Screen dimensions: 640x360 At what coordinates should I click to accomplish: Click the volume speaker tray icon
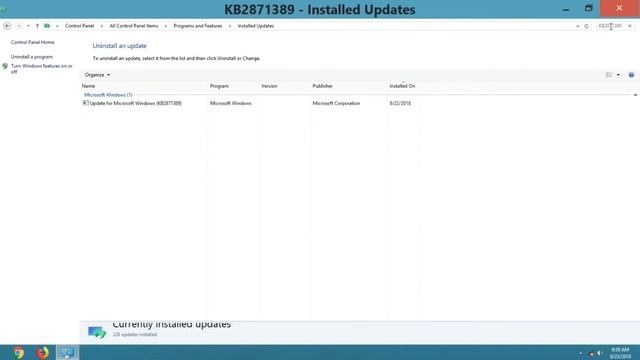[600, 353]
